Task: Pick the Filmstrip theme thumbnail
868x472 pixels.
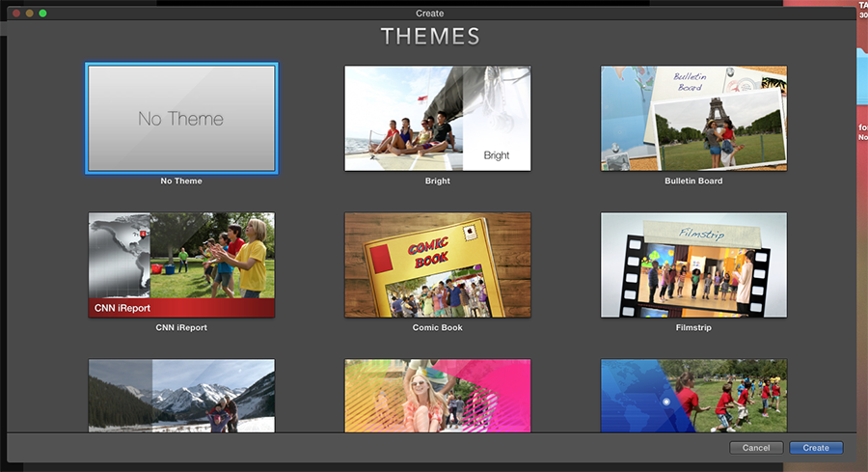Action: pos(693,264)
